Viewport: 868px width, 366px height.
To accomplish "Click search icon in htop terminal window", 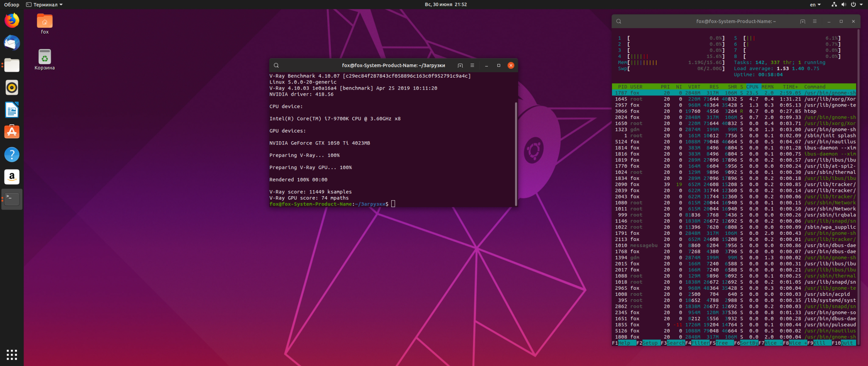I will point(619,21).
